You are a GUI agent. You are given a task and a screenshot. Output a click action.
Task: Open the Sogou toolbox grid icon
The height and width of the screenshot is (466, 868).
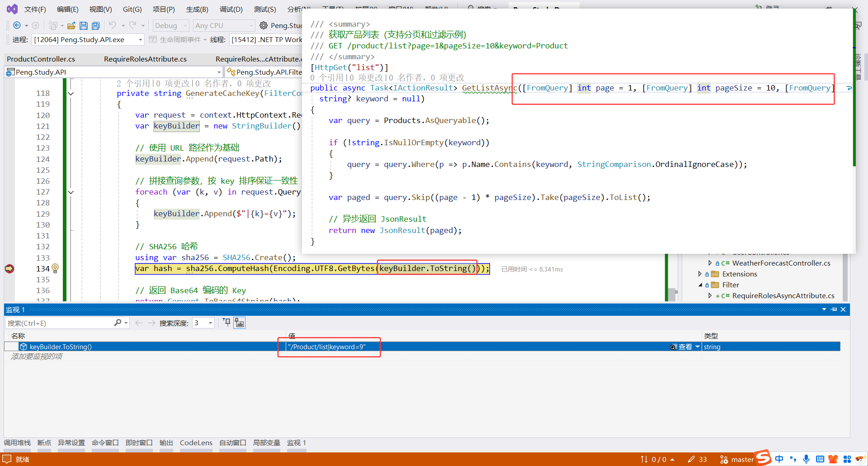tap(847, 459)
